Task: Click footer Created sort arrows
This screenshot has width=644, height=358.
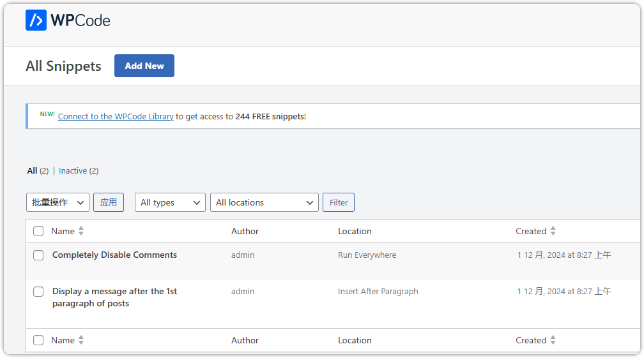Action: [x=553, y=340]
